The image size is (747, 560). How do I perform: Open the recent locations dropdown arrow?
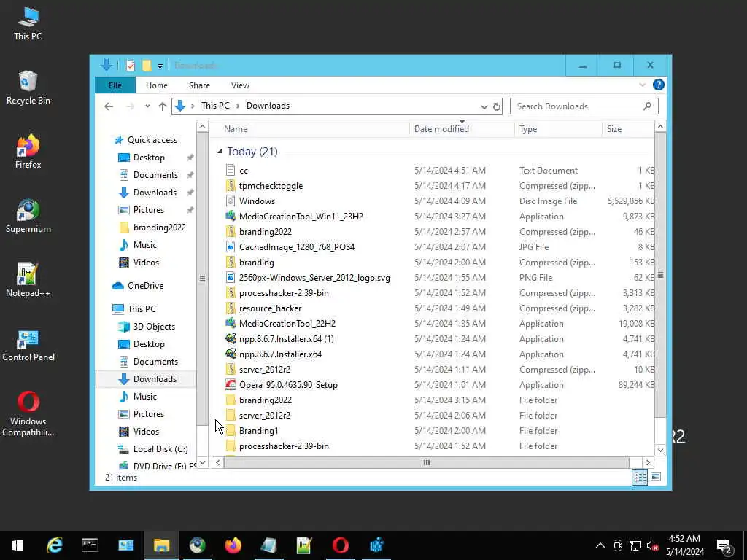[147, 106]
